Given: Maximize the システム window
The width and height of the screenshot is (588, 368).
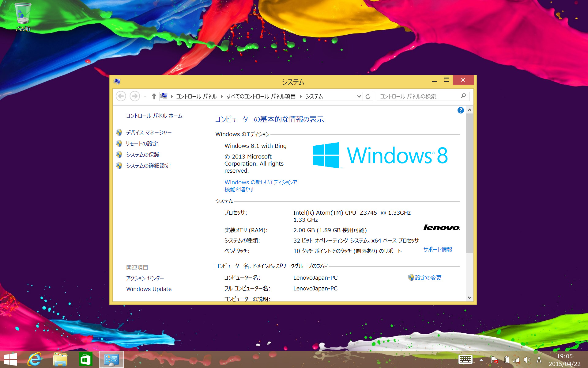Looking at the screenshot, I should pyautogui.click(x=447, y=80).
